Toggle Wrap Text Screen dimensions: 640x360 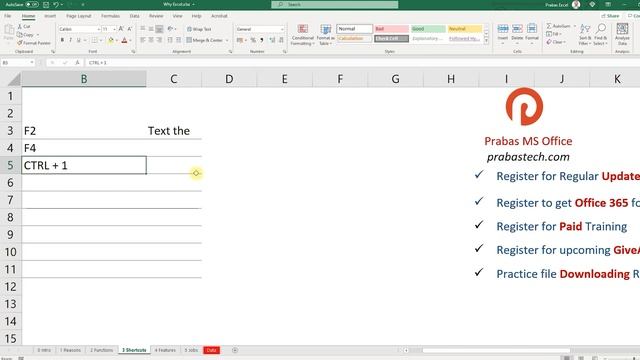click(x=199, y=29)
